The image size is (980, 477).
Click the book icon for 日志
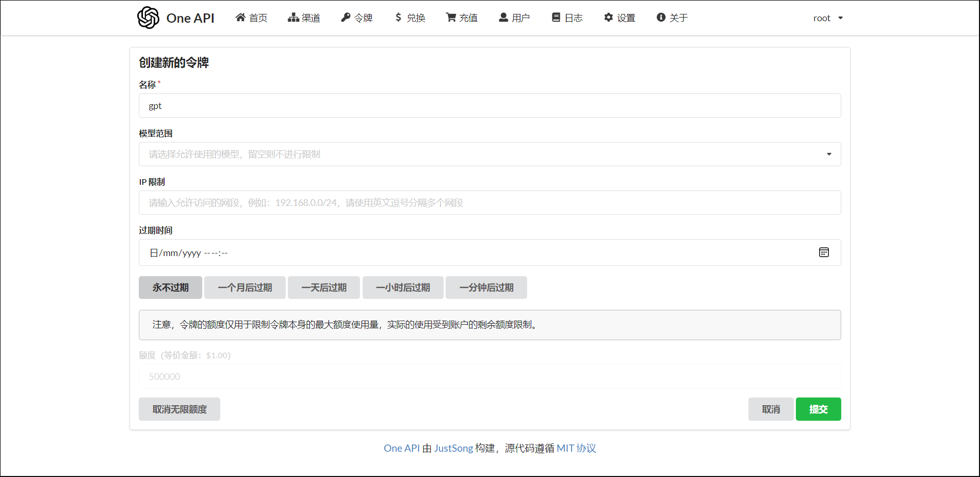(556, 18)
